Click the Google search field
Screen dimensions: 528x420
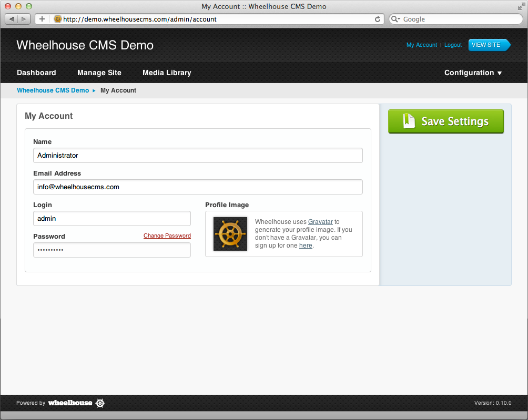[x=455, y=19]
